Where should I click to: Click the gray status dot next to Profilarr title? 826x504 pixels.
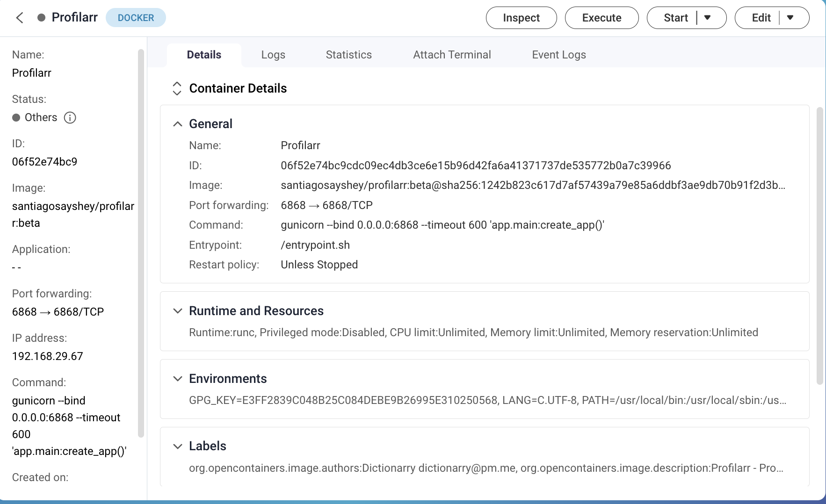point(41,18)
